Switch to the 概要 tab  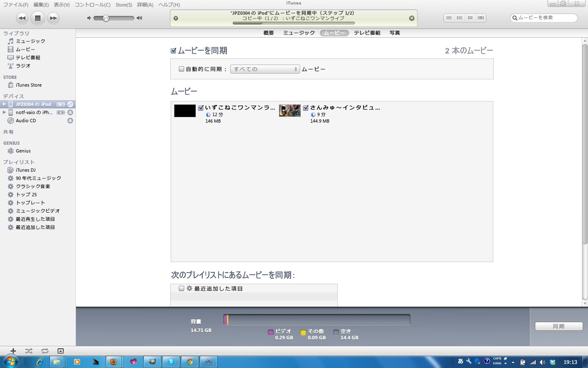pyautogui.click(x=269, y=33)
